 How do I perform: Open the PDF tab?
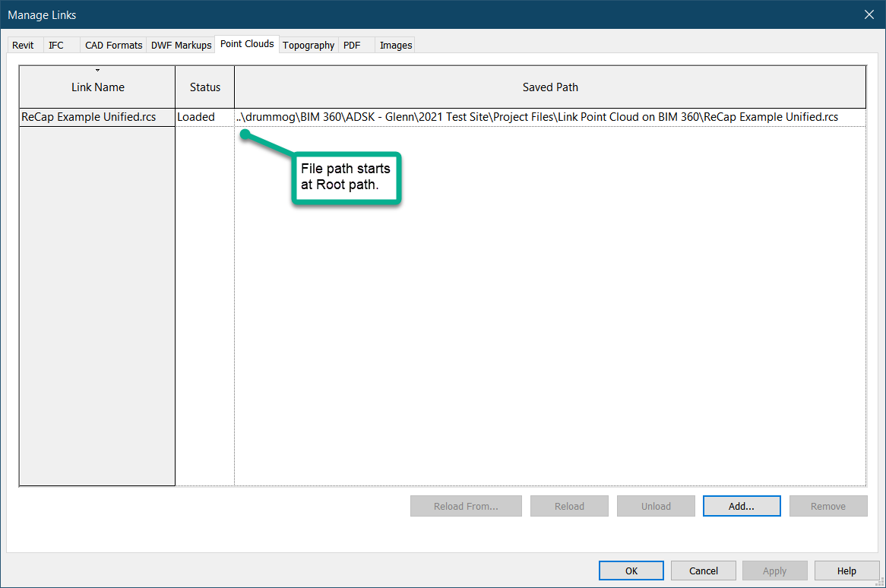click(x=352, y=45)
